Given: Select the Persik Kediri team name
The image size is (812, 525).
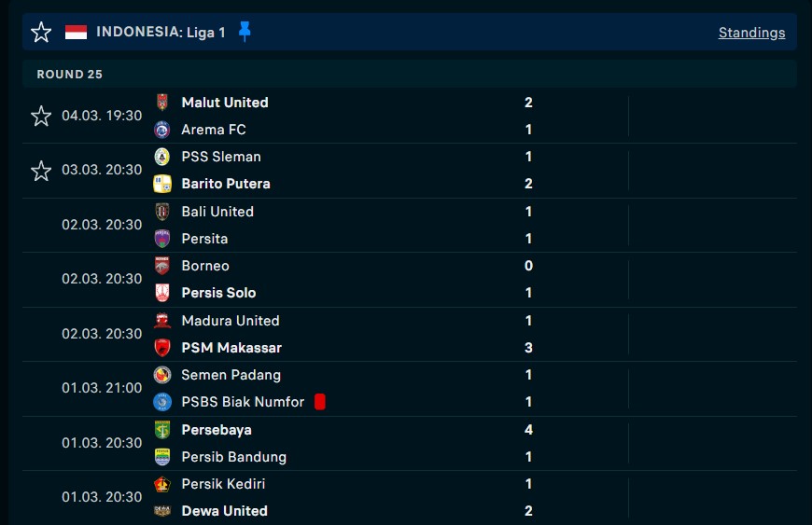Looking at the screenshot, I should point(223,484).
